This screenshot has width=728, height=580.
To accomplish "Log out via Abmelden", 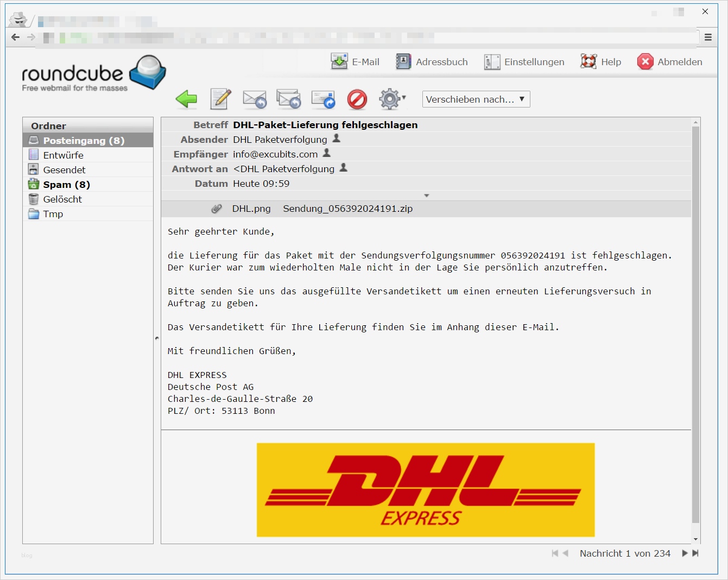I will [670, 62].
